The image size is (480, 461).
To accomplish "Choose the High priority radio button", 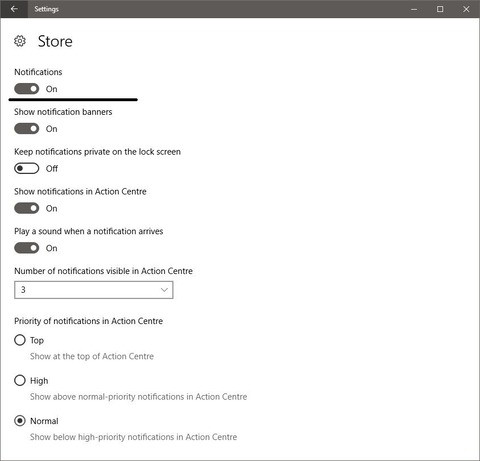I will (20, 380).
